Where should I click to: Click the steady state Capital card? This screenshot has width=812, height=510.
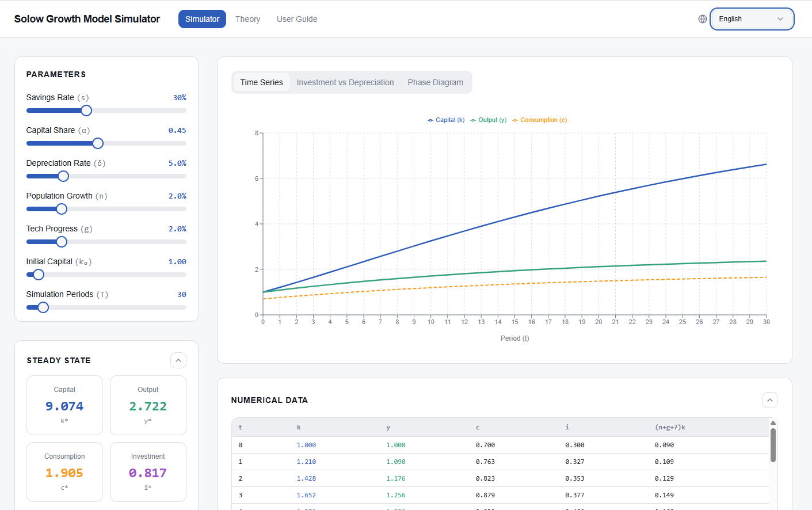[x=64, y=405]
